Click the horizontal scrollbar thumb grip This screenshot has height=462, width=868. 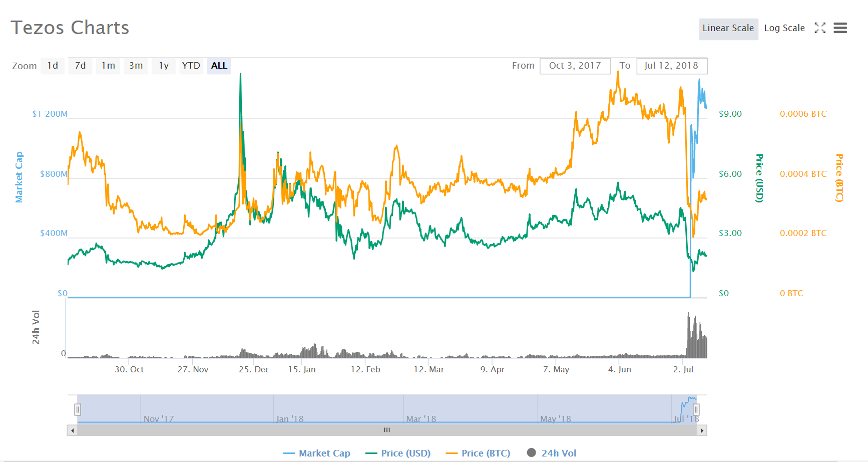(387, 430)
